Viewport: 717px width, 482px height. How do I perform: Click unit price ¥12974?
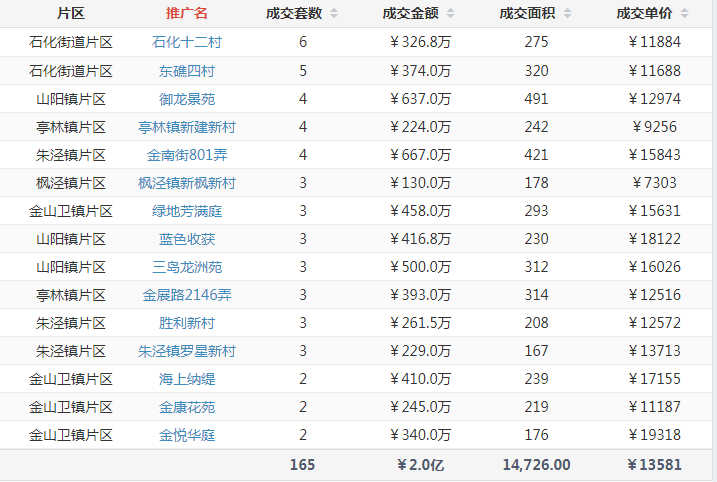(x=654, y=99)
